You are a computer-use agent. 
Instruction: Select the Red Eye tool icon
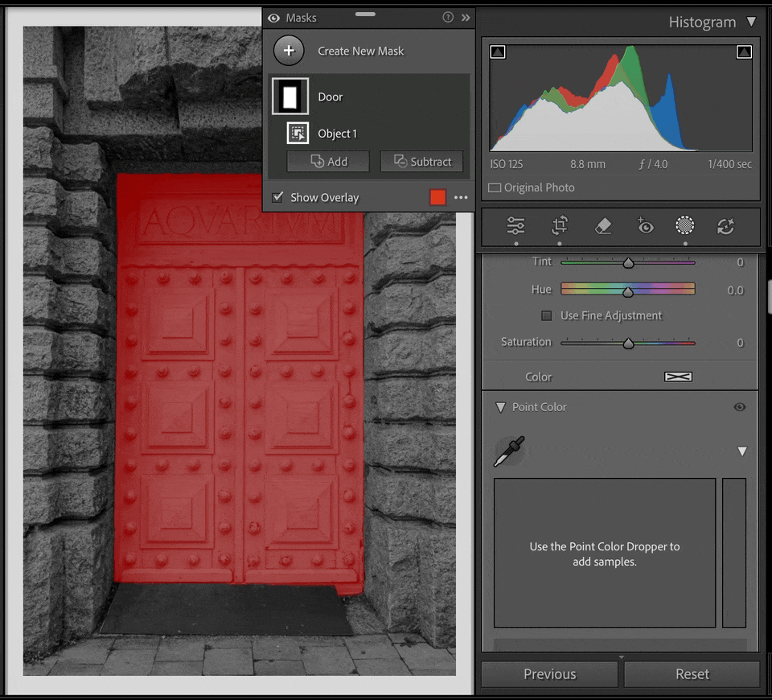coord(645,225)
